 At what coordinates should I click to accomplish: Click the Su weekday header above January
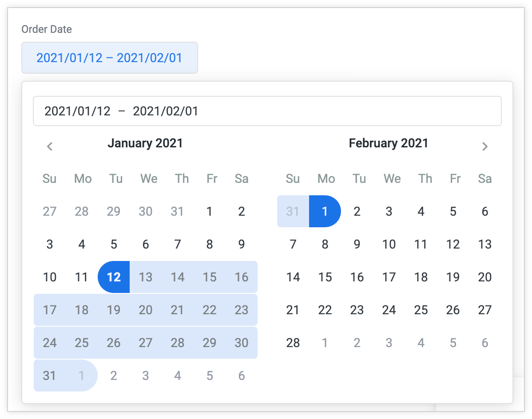[x=50, y=179]
